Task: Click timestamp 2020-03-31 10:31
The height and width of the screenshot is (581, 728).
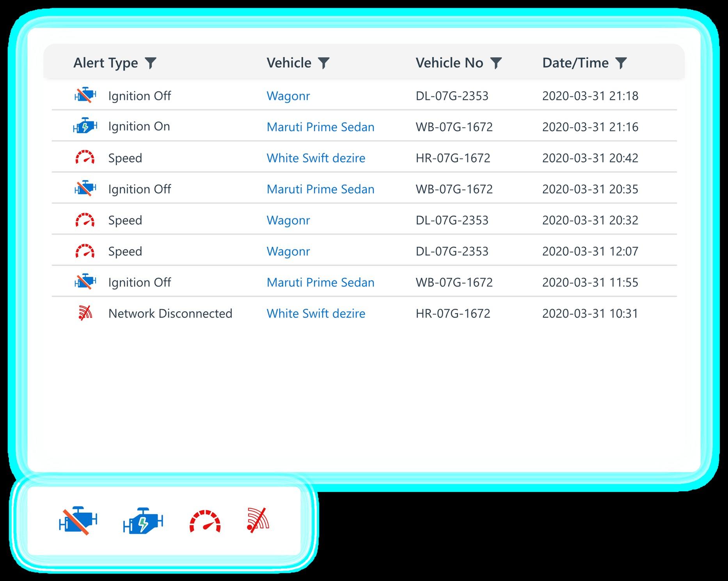Action: [590, 314]
